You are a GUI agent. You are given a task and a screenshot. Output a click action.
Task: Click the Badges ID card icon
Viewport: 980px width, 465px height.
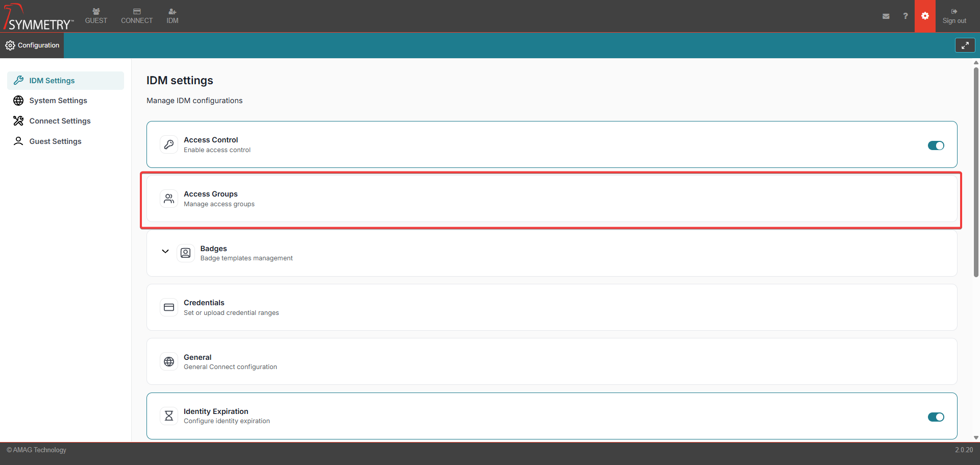pos(186,253)
